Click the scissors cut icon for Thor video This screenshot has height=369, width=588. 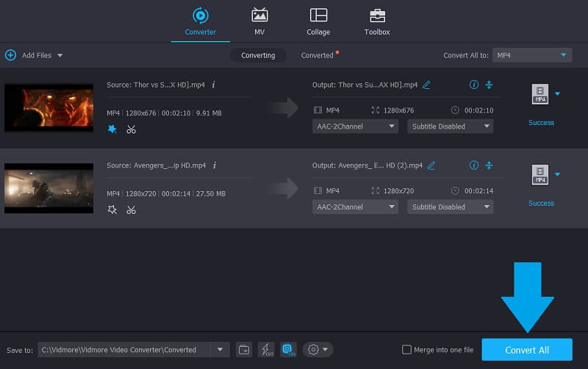click(131, 129)
